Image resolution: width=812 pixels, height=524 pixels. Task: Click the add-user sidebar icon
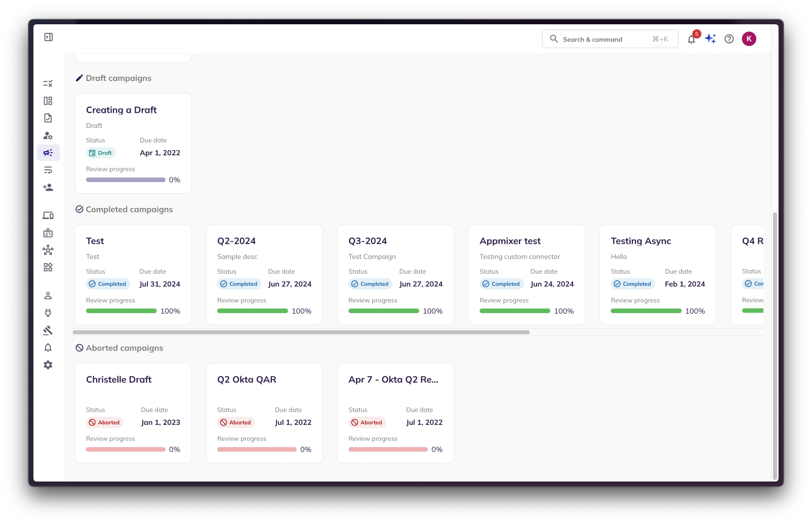pos(48,187)
